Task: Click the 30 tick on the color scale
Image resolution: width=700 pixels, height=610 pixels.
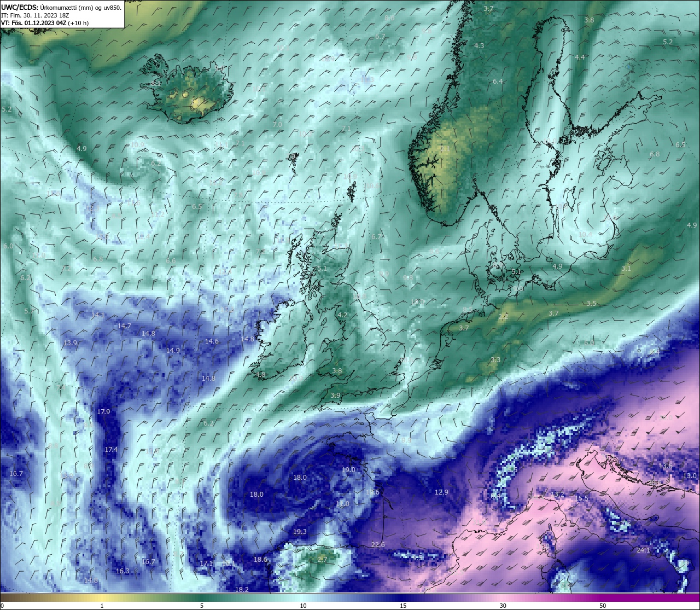Action: 503,606
